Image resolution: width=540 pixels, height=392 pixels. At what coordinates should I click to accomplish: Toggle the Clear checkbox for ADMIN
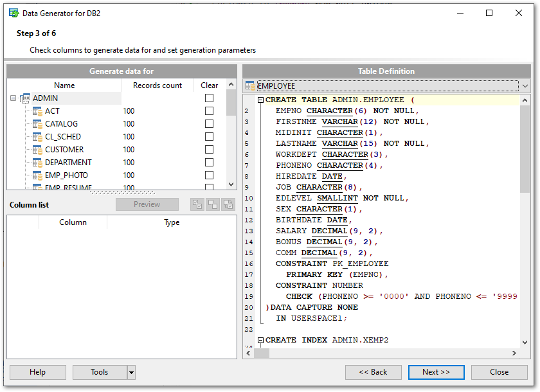pyautogui.click(x=209, y=98)
